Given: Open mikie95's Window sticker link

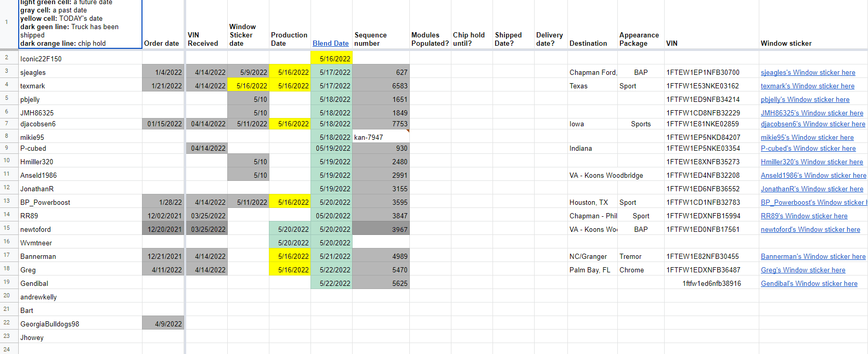Looking at the screenshot, I should pyautogui.click(x=807, y=138).
